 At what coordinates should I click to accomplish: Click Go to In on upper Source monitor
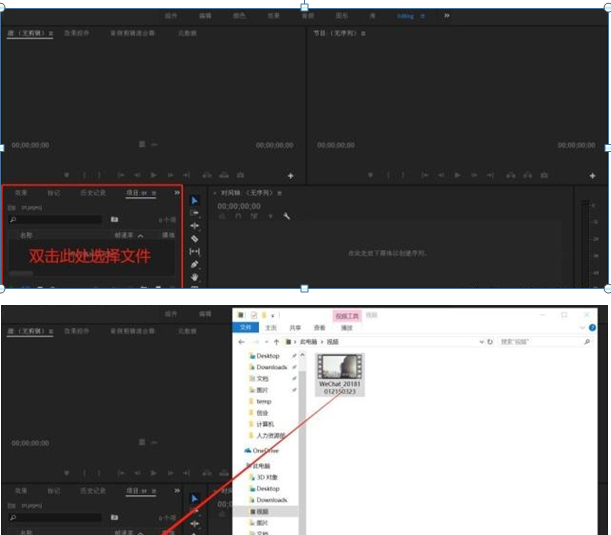121,175
